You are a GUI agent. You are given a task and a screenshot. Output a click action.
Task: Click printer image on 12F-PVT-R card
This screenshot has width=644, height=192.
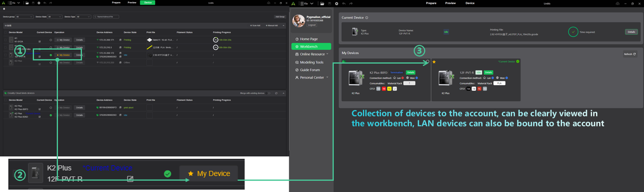pos(446,78)
